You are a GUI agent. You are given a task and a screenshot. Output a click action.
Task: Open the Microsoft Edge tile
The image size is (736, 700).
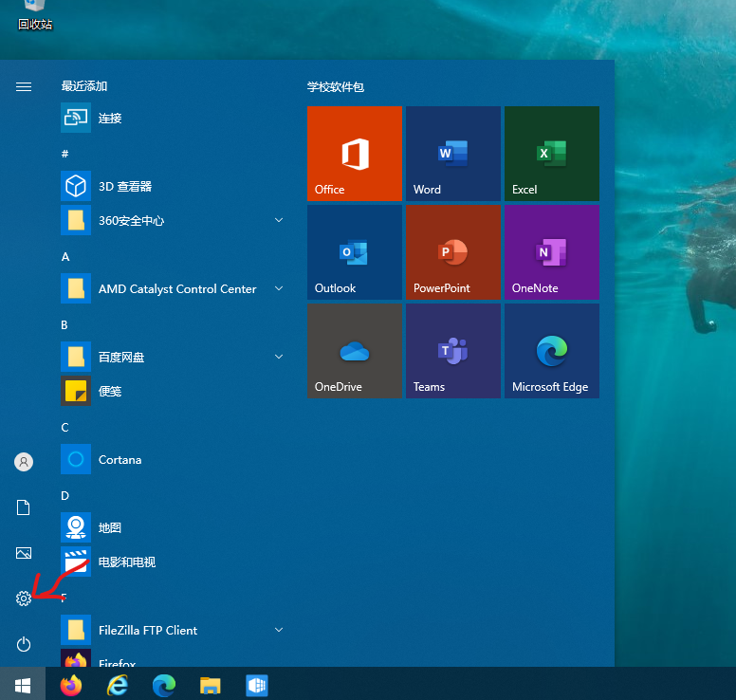coord(552,351)
